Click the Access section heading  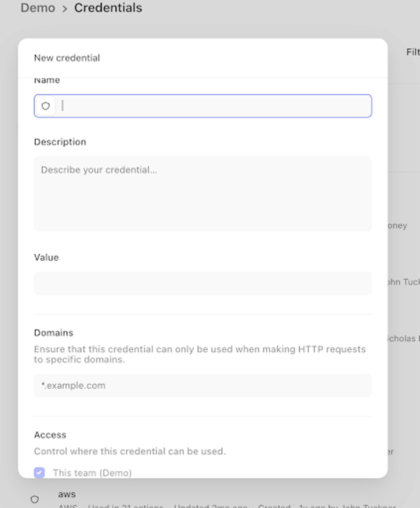[x=50, y=435]
